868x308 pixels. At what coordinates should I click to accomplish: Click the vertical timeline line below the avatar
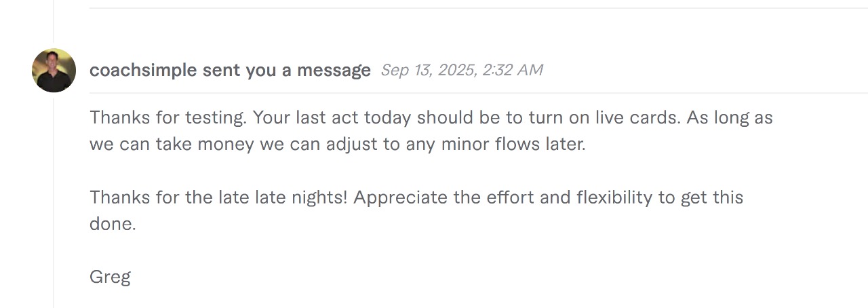(x=54, y=204)
